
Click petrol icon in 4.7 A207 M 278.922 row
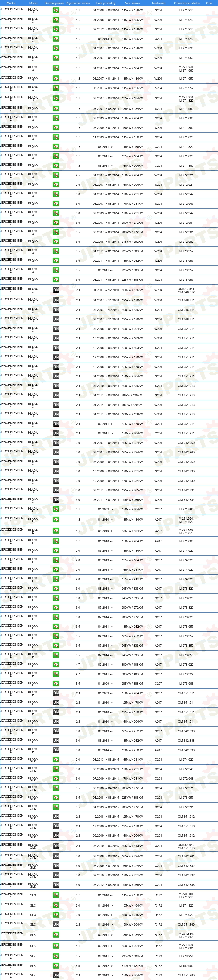click(56, 665)
